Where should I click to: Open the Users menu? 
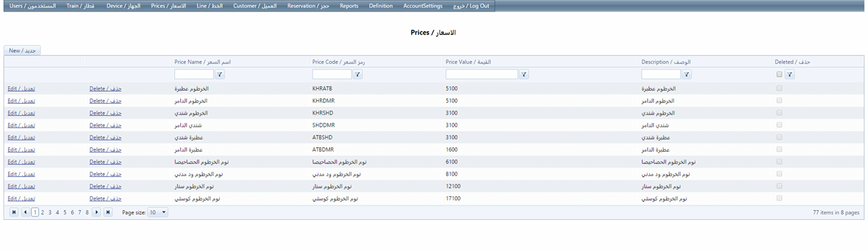[33, 5]
